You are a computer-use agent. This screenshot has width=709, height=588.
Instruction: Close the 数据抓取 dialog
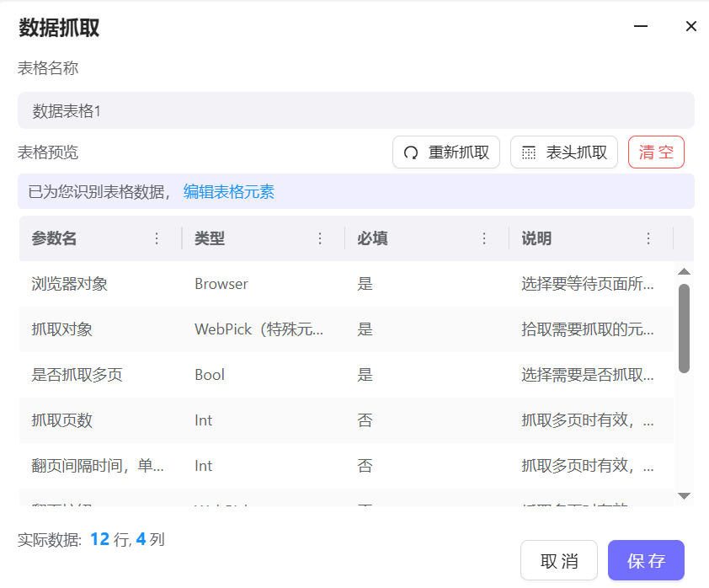[x=691, y=26]
